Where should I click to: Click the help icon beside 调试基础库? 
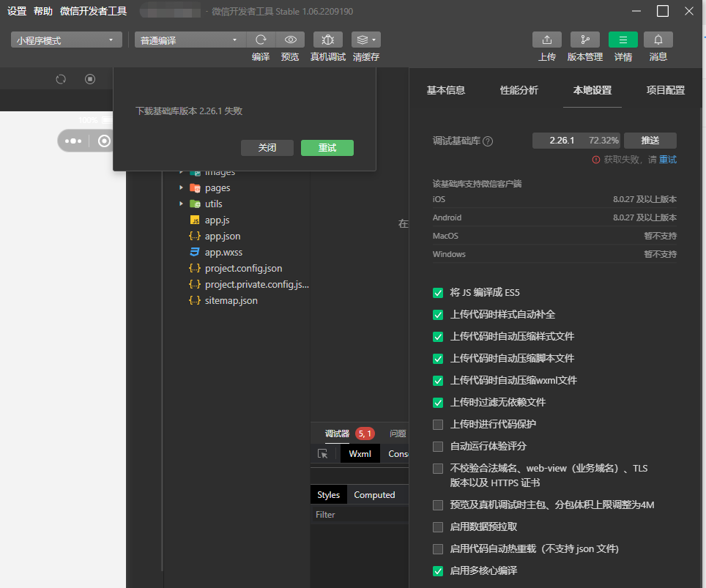click(488, 141)
